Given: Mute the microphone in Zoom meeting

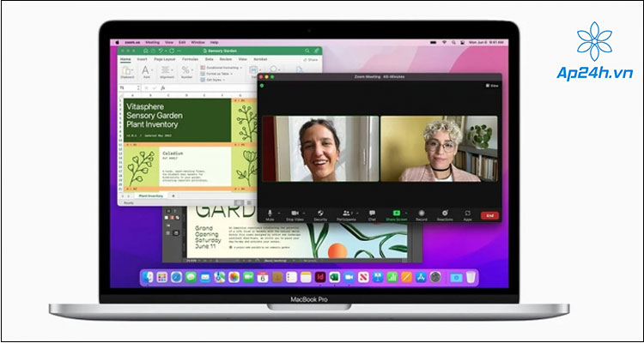Looking at the screenshot, I should [x=270, y=214].
